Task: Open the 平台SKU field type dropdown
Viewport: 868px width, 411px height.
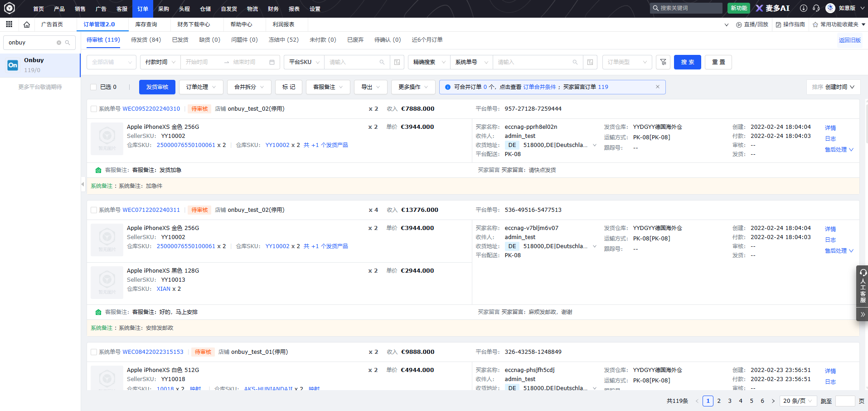Action: pos(304,62)
